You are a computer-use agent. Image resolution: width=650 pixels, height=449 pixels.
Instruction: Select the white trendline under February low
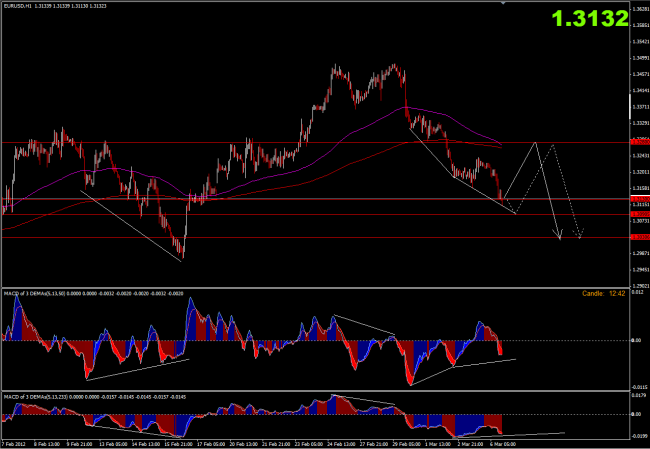coord(130,225)
